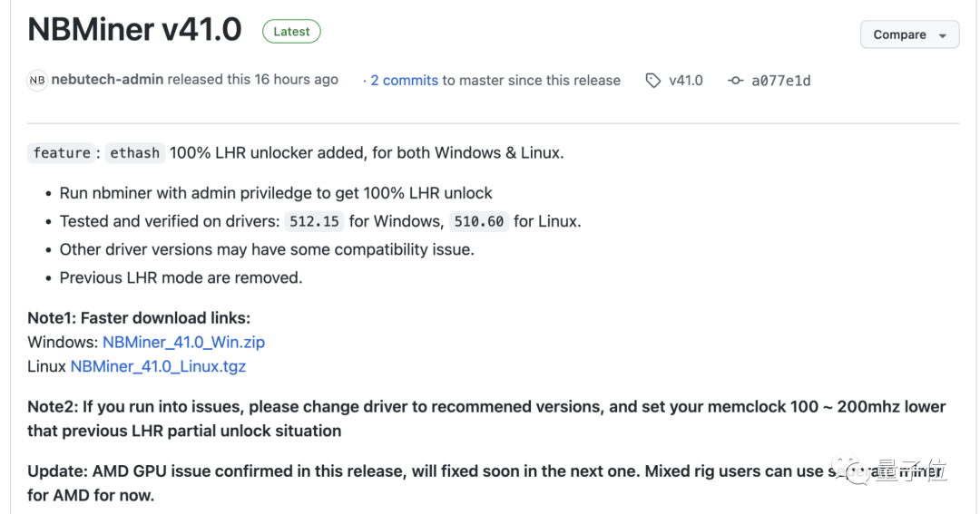This screenshot has width=980, height=514.
Task: Click the 510.60 driver version code
Action: [x=480, y=221]
